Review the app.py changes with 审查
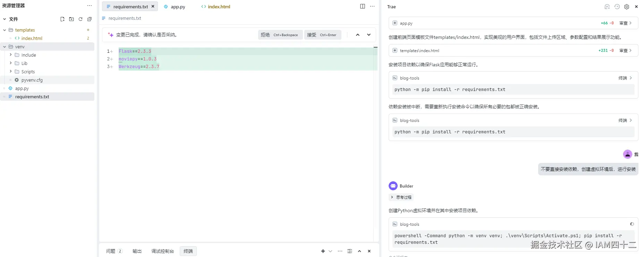Screen dimensions: 644x257 point(626,23)
